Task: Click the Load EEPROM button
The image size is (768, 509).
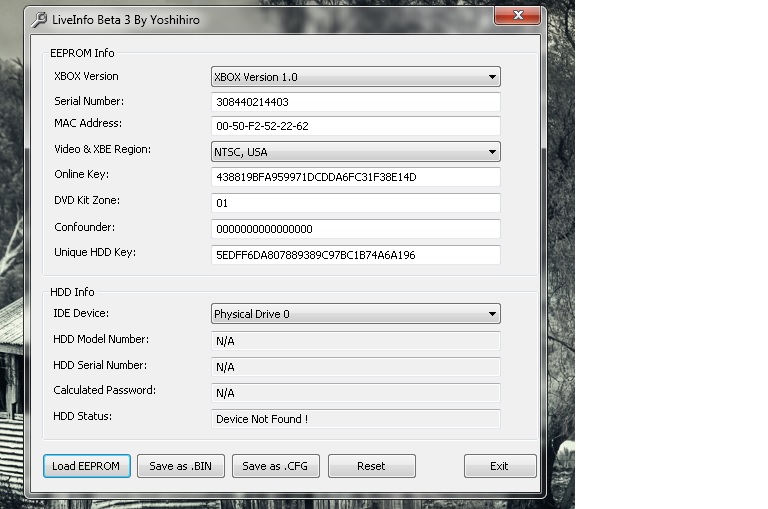Action: coord(87,466)
